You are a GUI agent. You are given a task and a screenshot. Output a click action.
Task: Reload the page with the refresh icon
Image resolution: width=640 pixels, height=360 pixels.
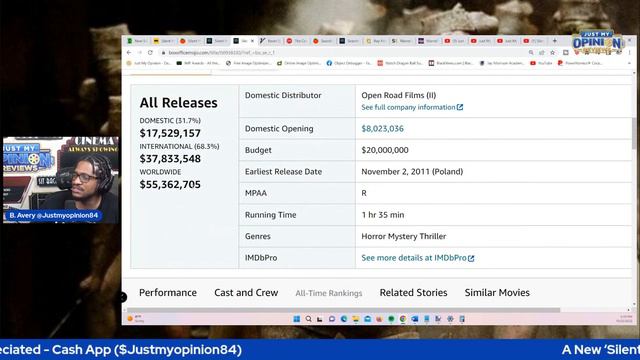pos(150,53)
